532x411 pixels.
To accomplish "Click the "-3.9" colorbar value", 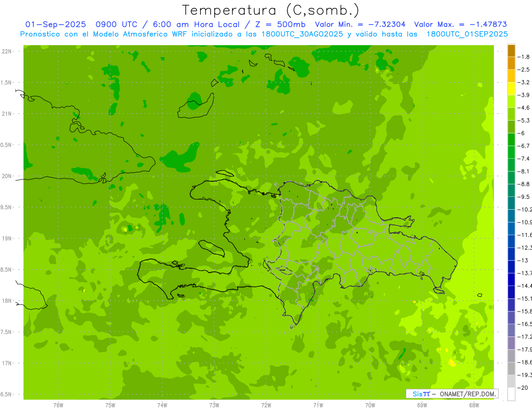I will 524,95.
